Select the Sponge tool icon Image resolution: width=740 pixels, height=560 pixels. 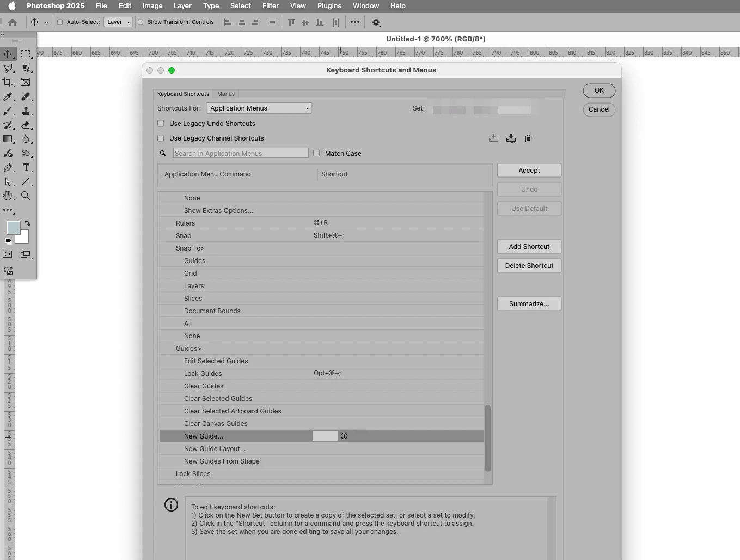tap(26, 154)
